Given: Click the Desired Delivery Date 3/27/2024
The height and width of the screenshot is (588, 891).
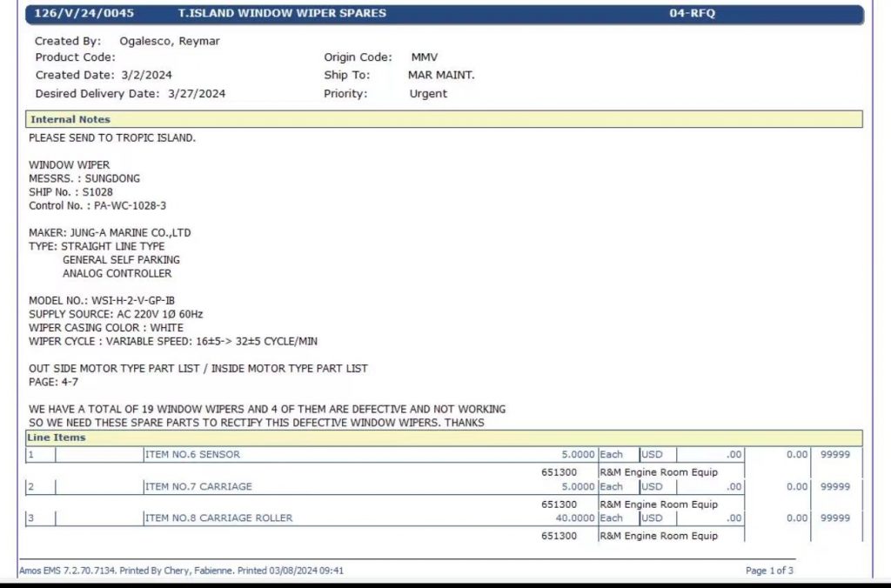Looking at the screenshot, I should click(x=196, y=94).
